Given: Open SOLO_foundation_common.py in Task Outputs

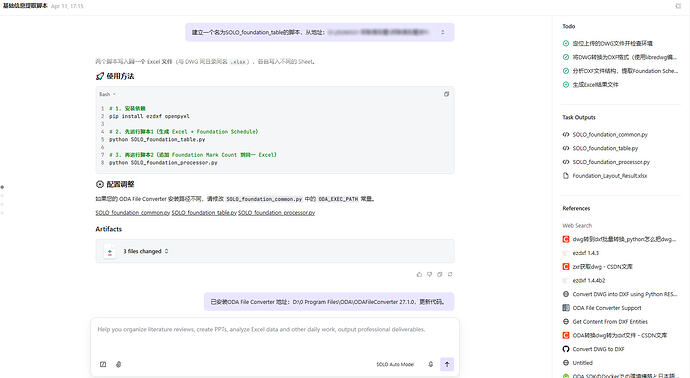Looking at the screenshot, I should 610,135.
